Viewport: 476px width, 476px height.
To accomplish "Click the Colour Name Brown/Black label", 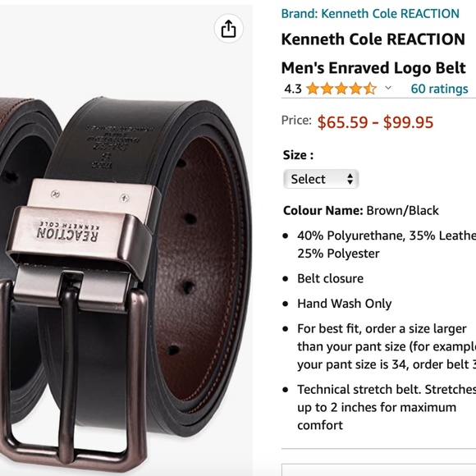I will click(x=361, y=210).
